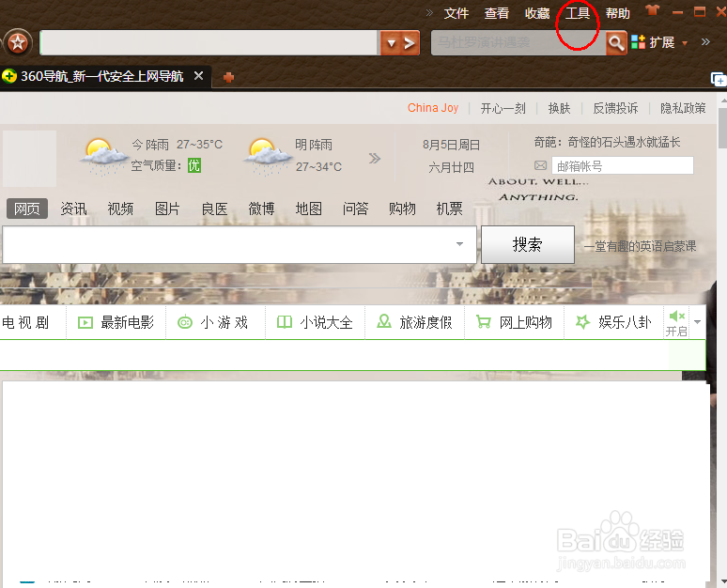Select the 视频 search tab
Viewport: 727px width, 588px height.
[120, 209]
